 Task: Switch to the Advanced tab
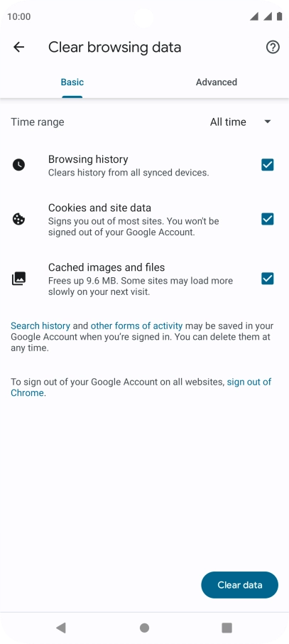click(217, 82)
